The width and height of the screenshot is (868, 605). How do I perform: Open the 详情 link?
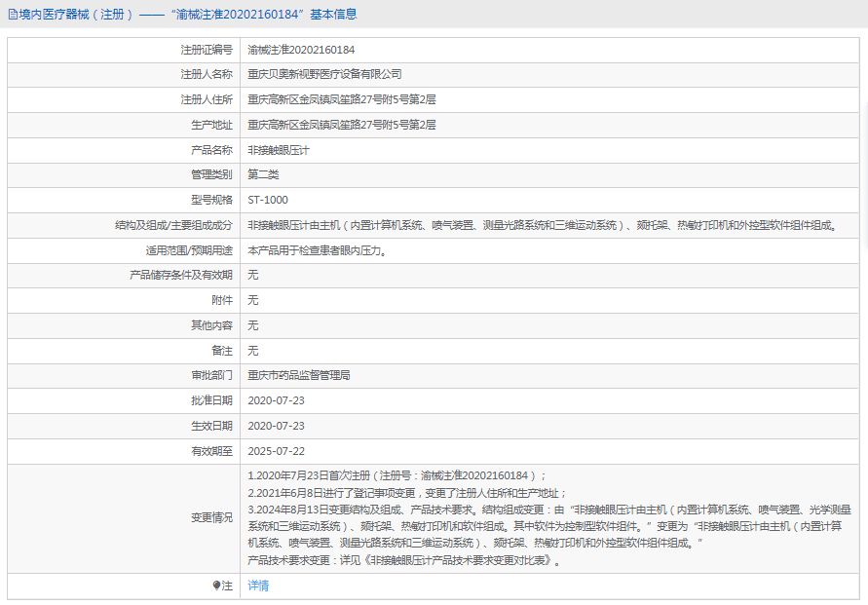coord(258,586)
